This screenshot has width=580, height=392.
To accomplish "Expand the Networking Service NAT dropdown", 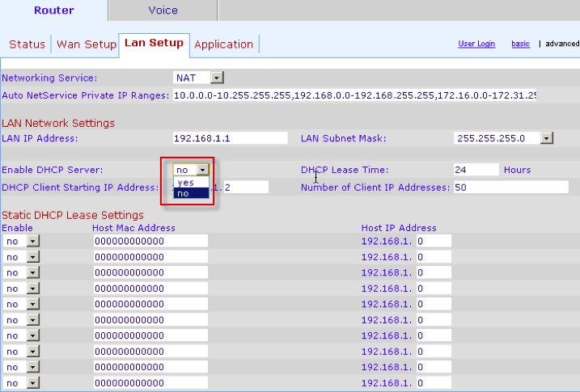I will 217,78.
